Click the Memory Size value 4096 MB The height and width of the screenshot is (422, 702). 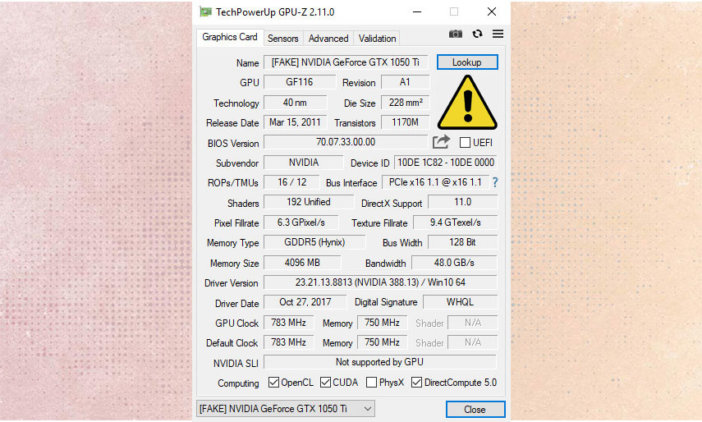[302, 263]
